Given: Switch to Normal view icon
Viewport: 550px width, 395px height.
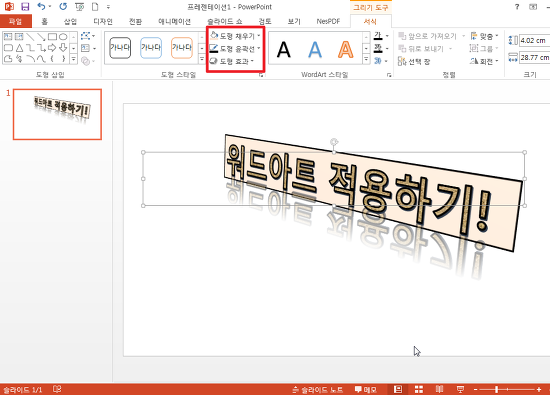Looking at the screenshot, I should [398, 389].
